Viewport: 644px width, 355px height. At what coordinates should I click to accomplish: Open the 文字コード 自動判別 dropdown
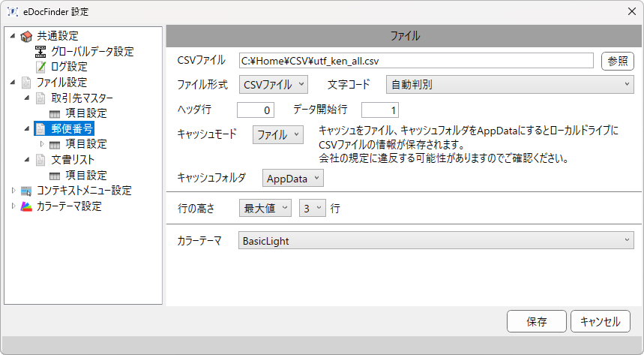510,84
